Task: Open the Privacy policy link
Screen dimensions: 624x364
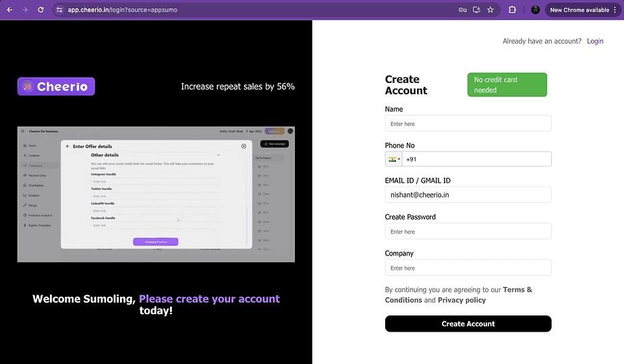Action: click(461, 300)
